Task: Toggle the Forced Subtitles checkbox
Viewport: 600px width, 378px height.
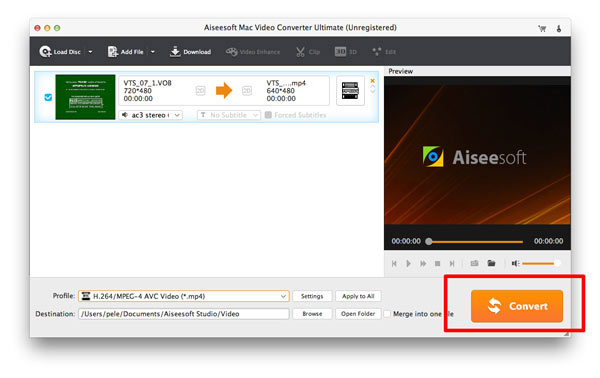Action: (x=268, y=115)
